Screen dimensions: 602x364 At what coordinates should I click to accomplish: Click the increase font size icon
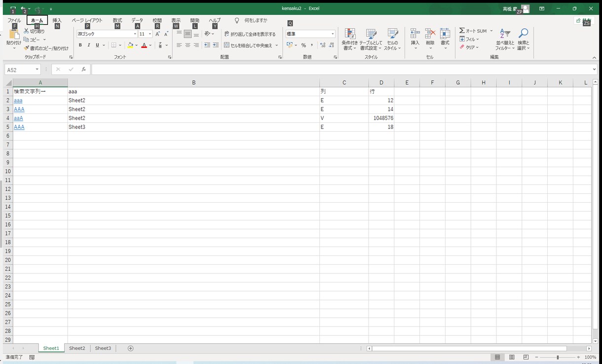coord(157,34)
